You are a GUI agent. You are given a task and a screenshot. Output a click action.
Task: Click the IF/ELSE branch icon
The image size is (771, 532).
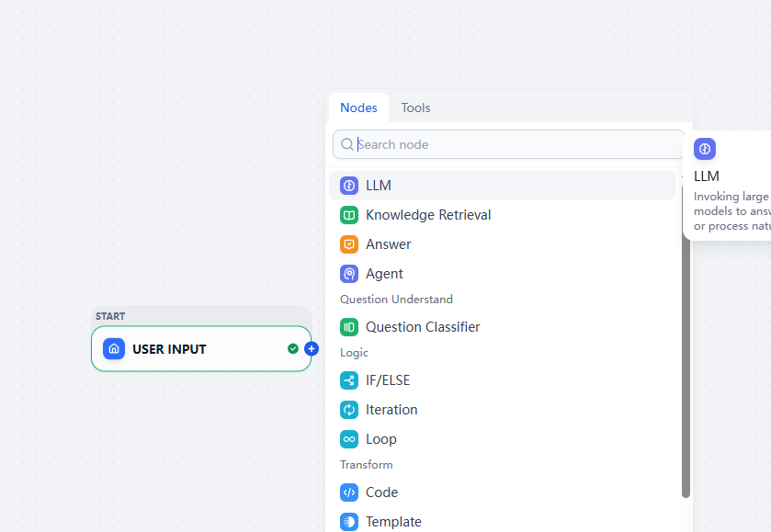coord(349,380)
